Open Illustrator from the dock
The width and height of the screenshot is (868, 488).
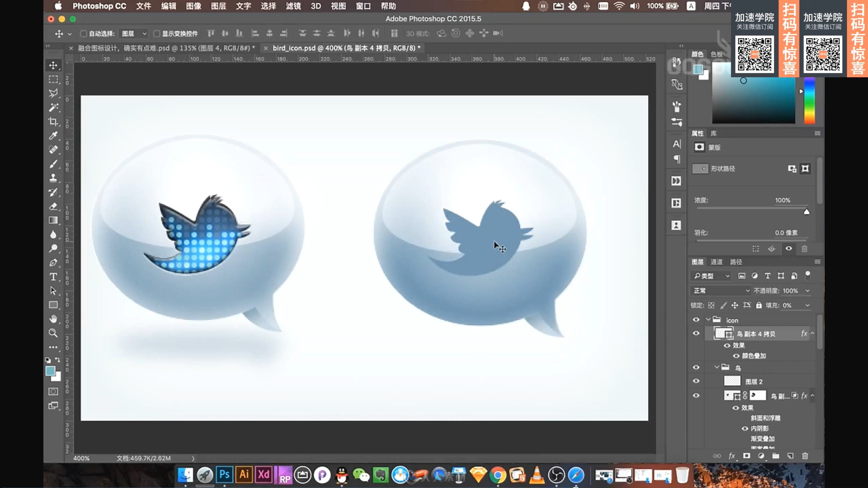pyautogui.click(x=244, y=474)
